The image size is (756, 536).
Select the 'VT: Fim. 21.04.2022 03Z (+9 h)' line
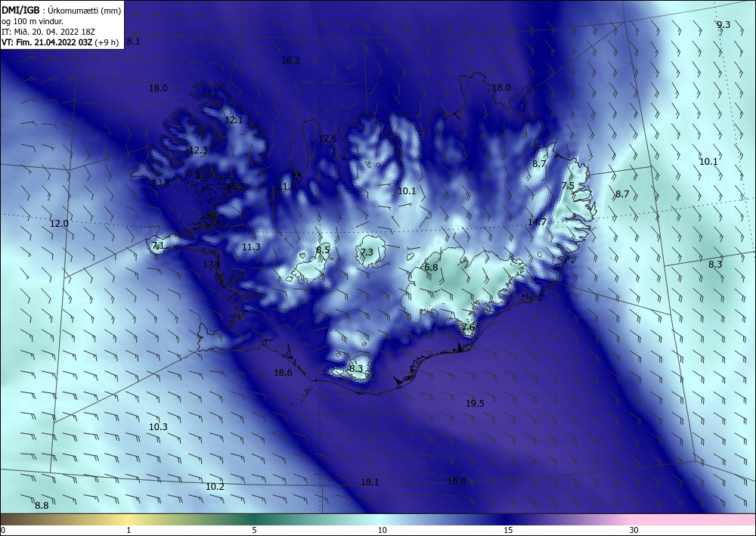[x=60, y=42]
